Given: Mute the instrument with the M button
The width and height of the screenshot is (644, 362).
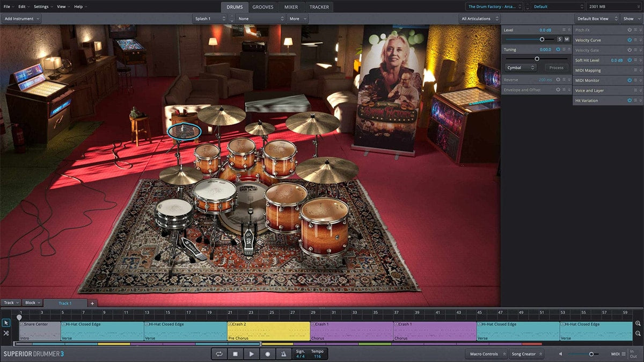Looking at the screenshot, I should click(x=566, y=39).
